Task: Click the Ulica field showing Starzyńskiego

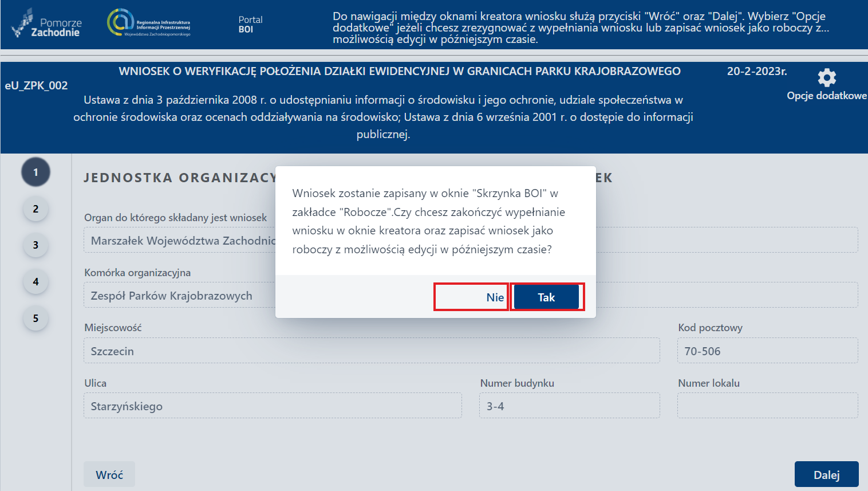Action: coord(273,405)
